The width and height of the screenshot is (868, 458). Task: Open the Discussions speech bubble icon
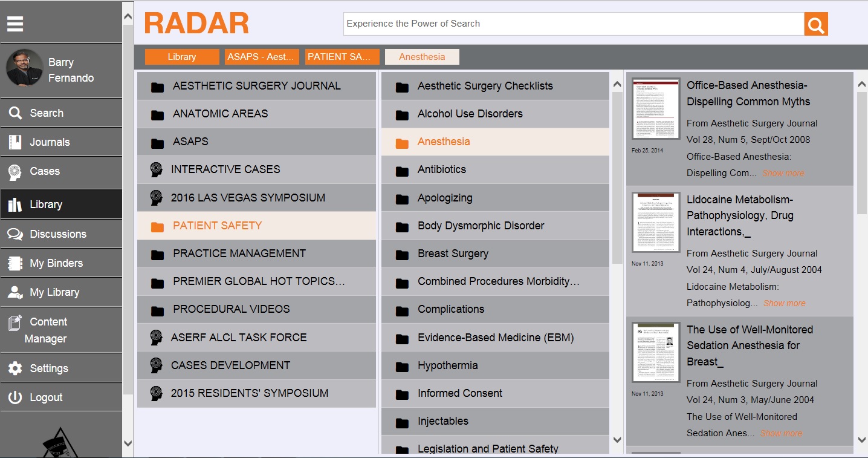click(15, 234)
